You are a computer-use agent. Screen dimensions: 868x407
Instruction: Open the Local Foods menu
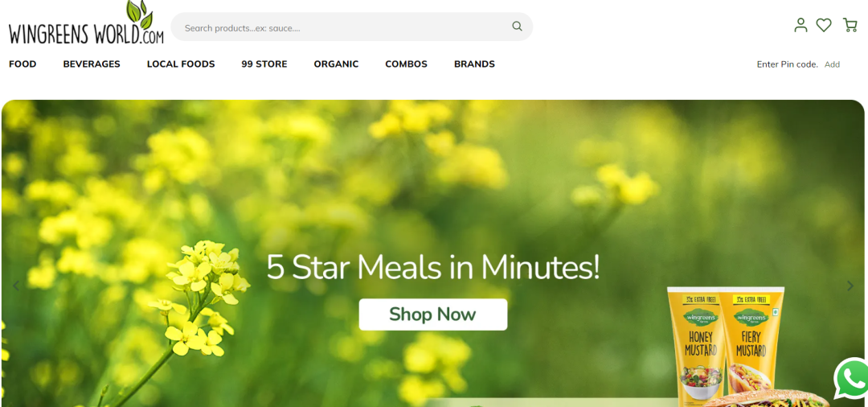181,64
